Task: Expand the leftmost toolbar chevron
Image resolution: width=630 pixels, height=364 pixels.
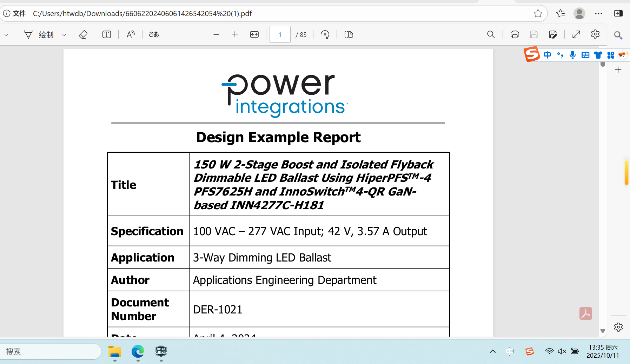Action: (6, 35)
